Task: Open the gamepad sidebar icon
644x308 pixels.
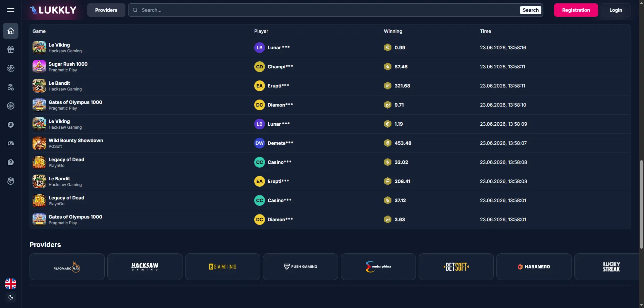Action: (11, 143)
